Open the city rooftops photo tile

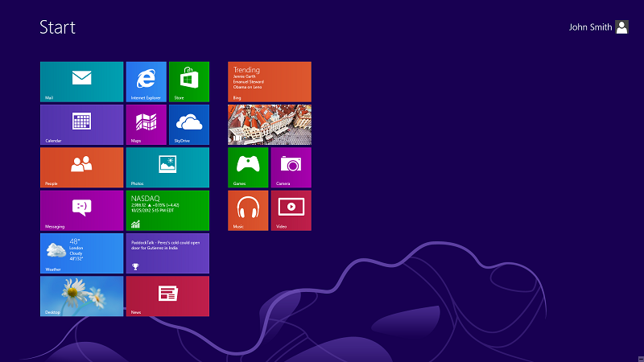[x=270, y=125]
